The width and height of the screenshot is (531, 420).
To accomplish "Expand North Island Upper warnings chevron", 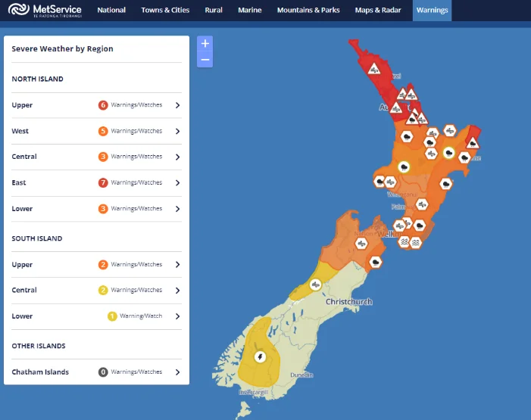I will pos(177,105).
